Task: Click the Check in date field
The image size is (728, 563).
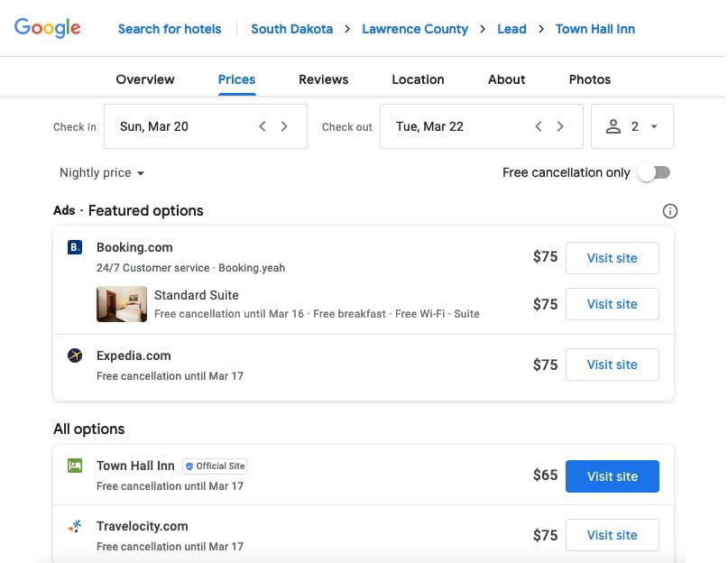Action: pyautogui.click(x=205, y=126)
